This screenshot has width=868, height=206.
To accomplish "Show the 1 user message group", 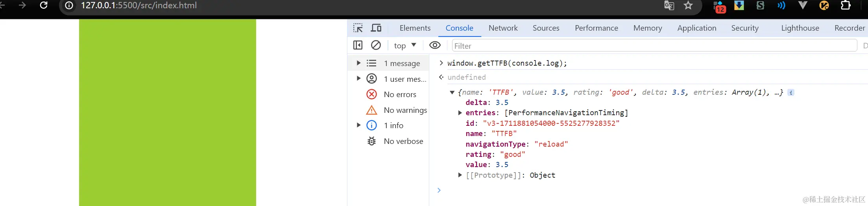I will tap(405, 79).
